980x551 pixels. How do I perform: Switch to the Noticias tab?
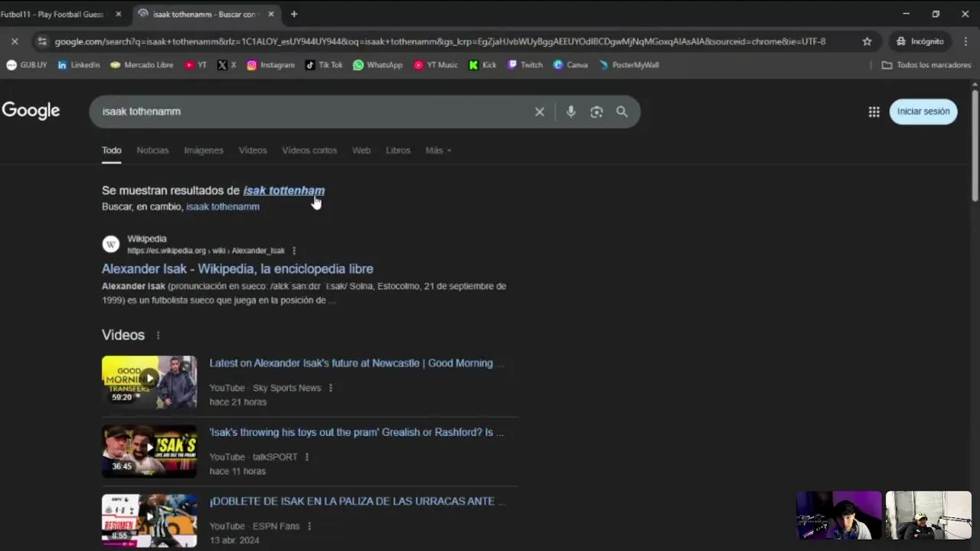(152, 151)
